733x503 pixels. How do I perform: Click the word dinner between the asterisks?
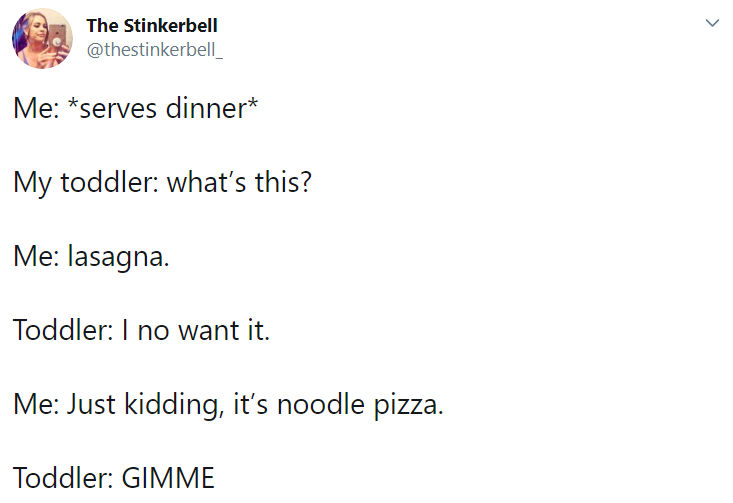pos(206,108)
